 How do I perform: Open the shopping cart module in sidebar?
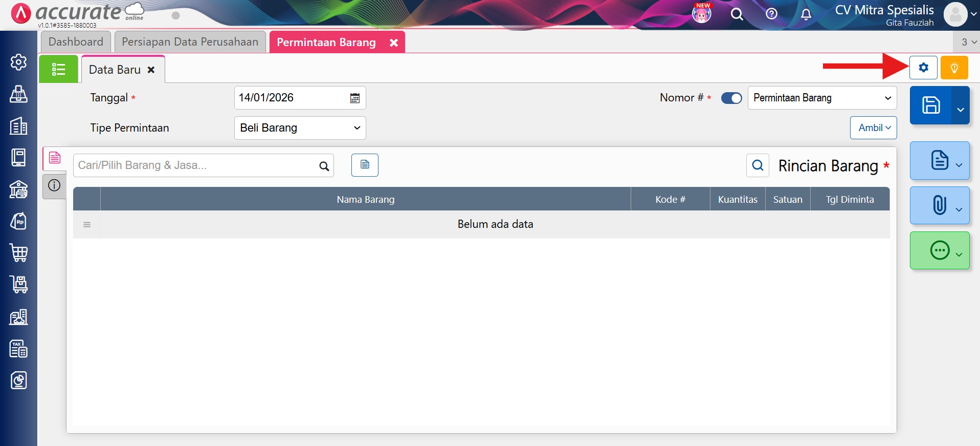pos(19,253)
